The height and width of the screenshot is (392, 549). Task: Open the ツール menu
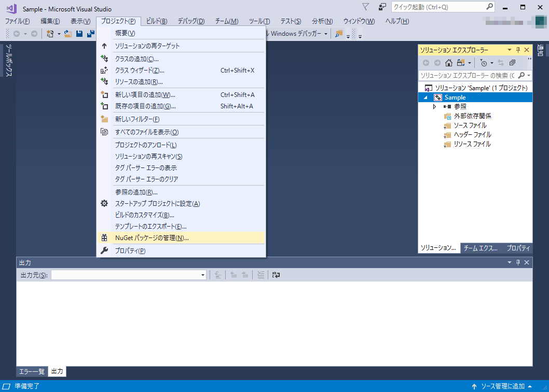click(259, 21)
